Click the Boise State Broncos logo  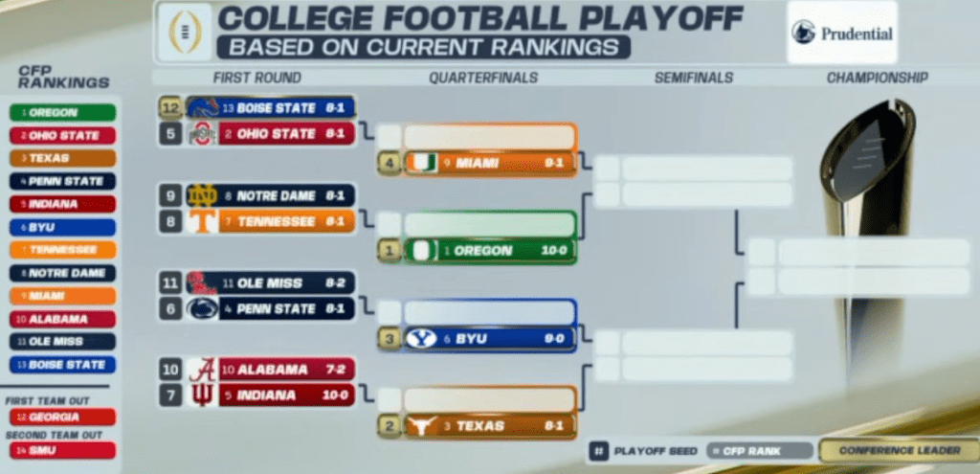coord(202,107)
